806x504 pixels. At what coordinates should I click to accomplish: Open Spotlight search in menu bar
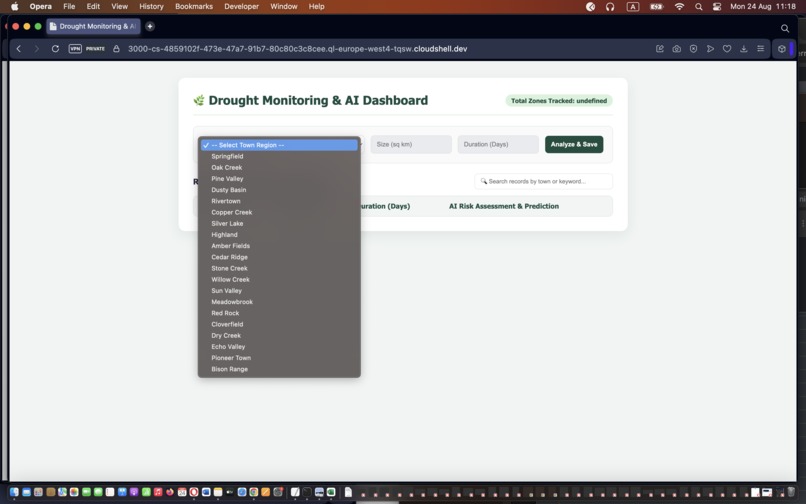[698, 7]
